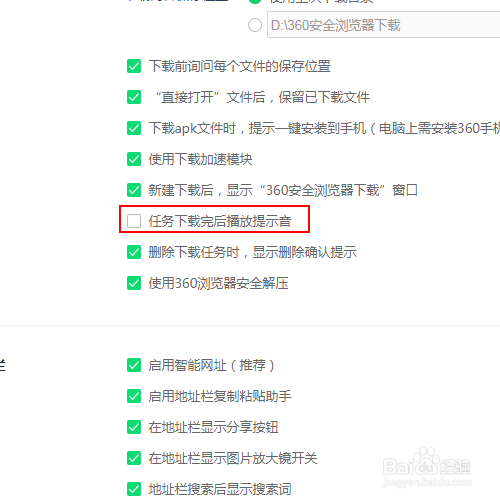Screen dimensions: 500x500
Task: Disable 下载apk文件时提示一键安装到手机 option
Action: point(134,128)
